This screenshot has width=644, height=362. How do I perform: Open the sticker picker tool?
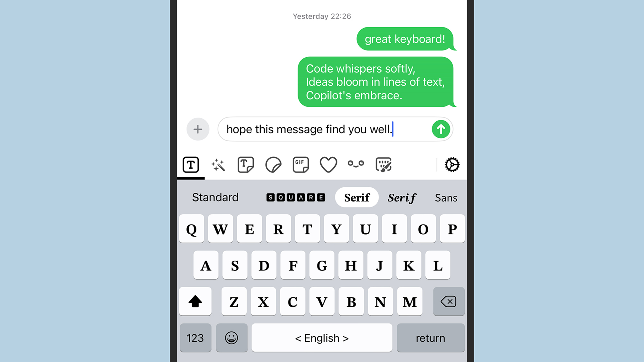(273, 165)
